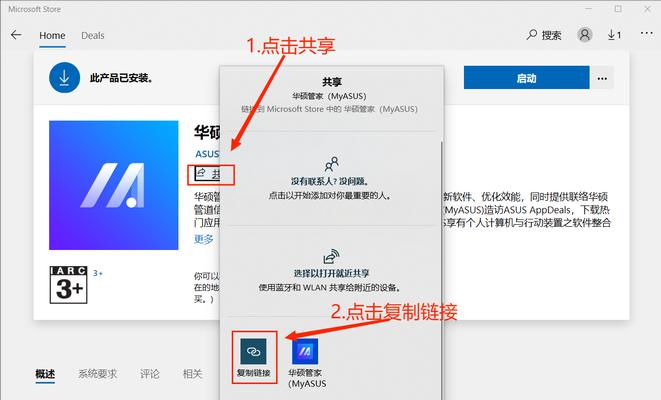Open more options beside 启动 button
661x400 pixels.
[x=602, y=78]
